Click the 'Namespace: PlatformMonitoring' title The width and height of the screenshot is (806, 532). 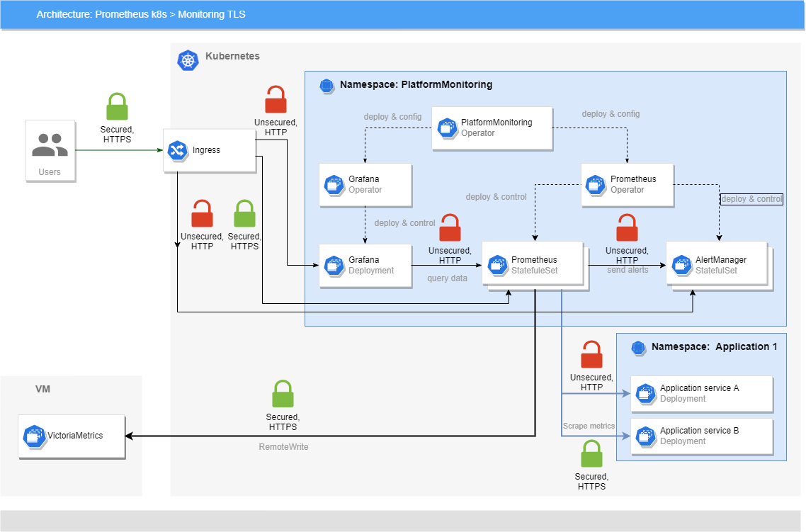coord(416,84)
